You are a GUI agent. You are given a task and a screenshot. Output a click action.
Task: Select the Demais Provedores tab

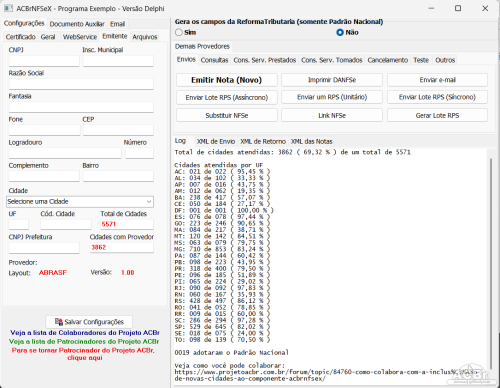202,46
